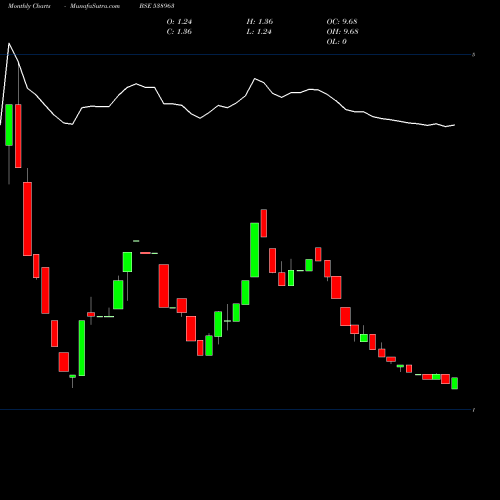
Task: Click the upper price axis label '5'
Action: point(474,55)
